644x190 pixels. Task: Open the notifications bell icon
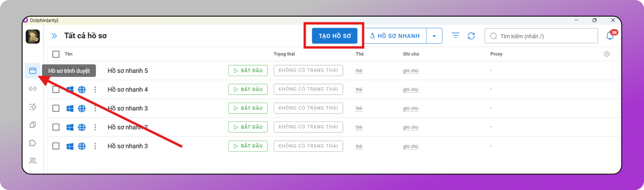pyautogui.click(x=610, y=36)
